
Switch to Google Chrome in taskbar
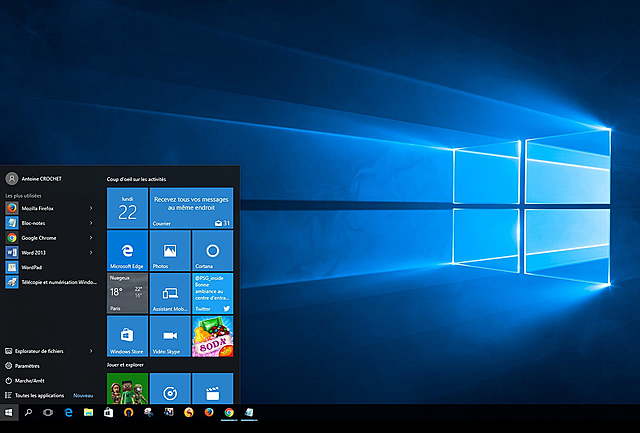(229, 413)
